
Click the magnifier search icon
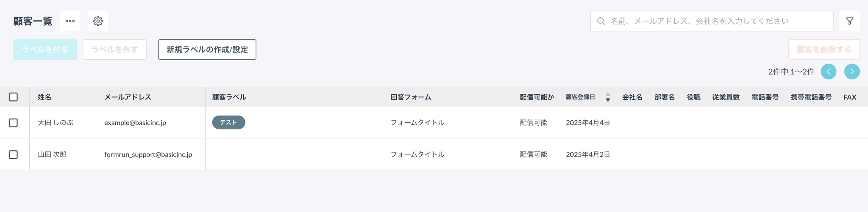point(601,21)
